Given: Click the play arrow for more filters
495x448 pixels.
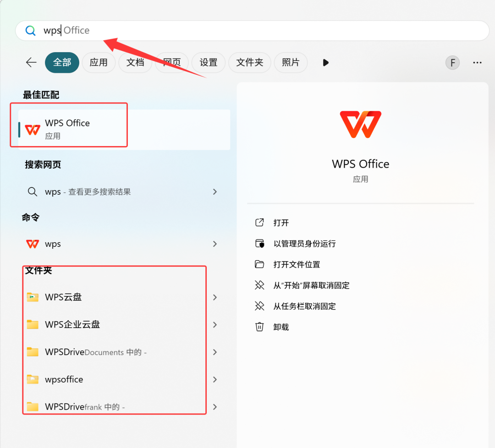Looking at the screenshot, I should click(x=325, y=63).
